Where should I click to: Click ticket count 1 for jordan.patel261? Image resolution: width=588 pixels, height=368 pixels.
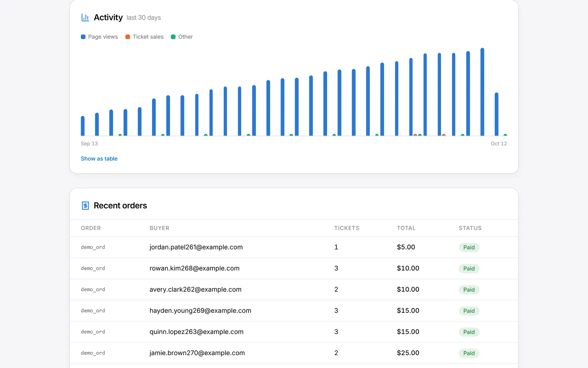coord(336,247)
